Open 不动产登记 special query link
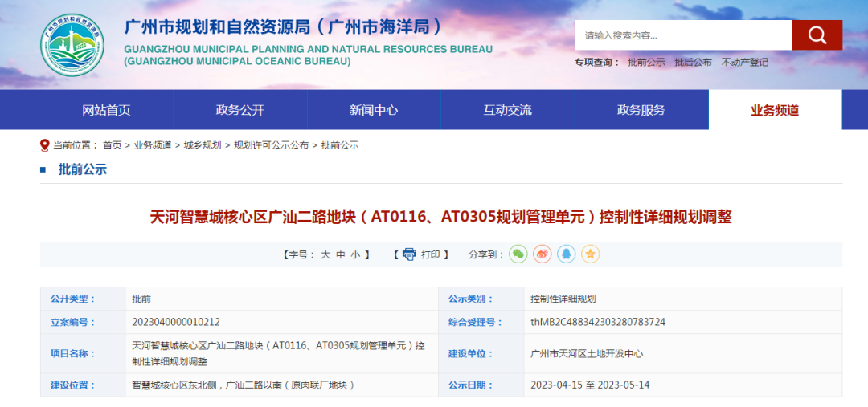Viewport: 868px width, 407px height. coord(744,63)
